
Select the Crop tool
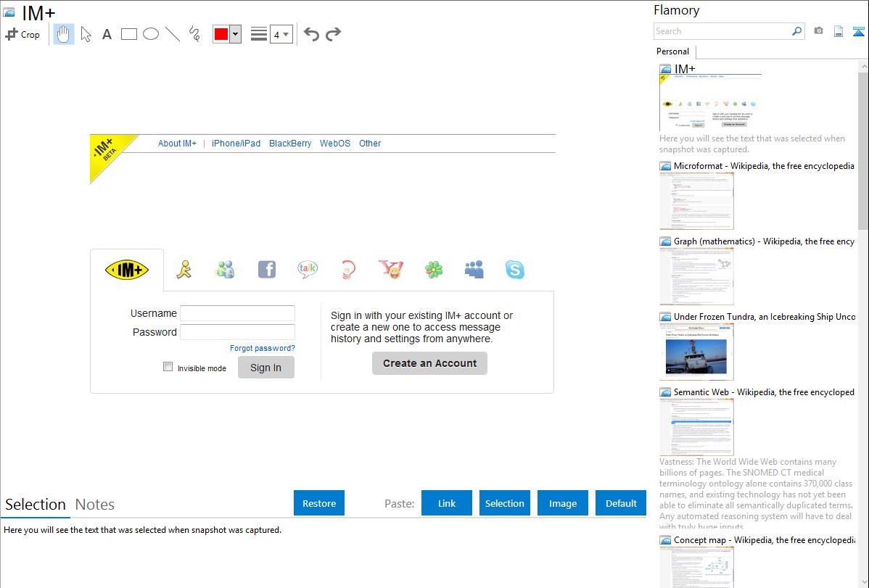point(22,34)
